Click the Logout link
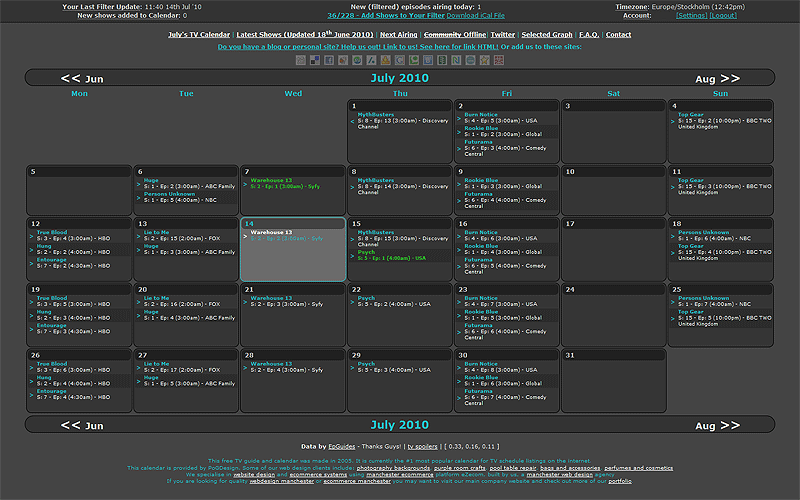 (x=723, y=15)
